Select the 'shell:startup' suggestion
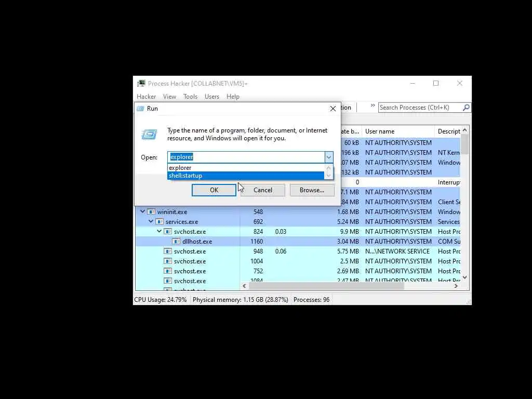The image size is (532, 399). pos(246,176)
